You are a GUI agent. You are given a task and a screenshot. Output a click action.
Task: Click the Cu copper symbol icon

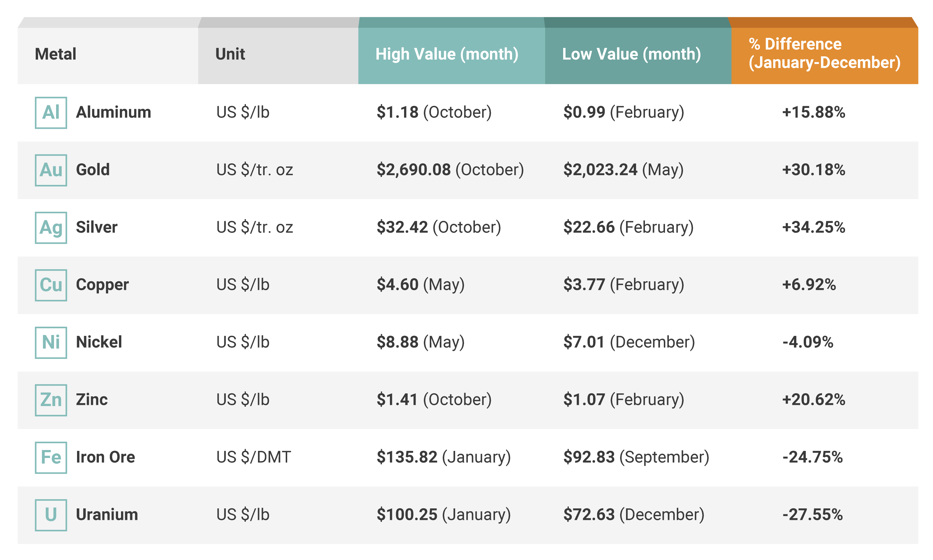(51, 285)
